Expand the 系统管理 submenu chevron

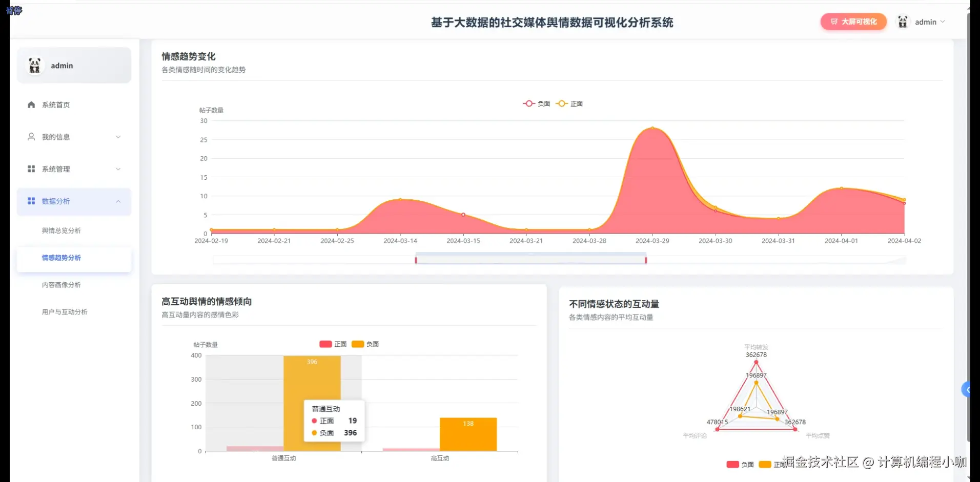click(118, 169)
